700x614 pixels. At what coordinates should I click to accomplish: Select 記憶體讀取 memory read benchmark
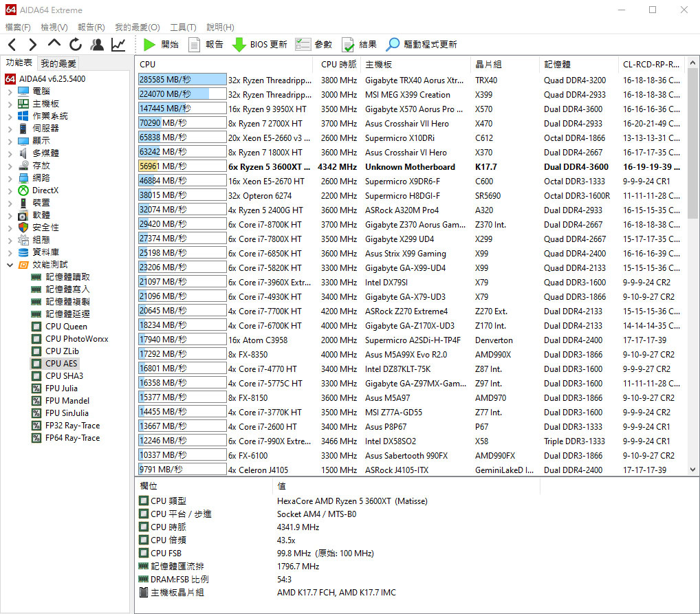(x=61, y=277)
